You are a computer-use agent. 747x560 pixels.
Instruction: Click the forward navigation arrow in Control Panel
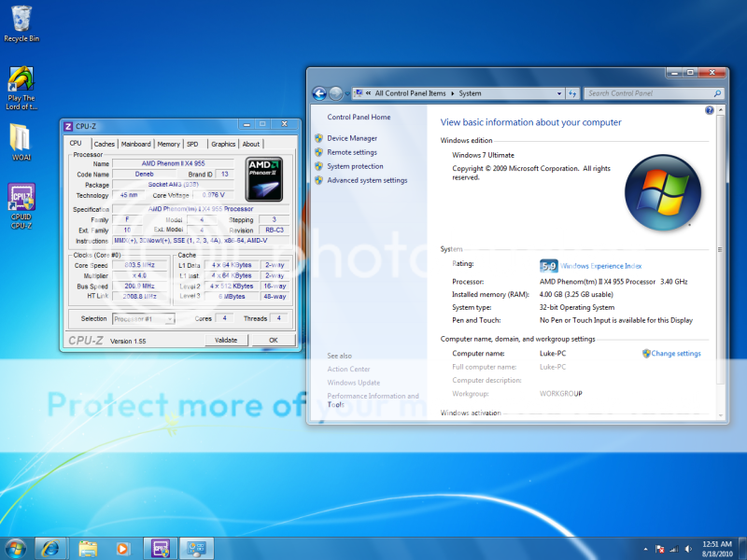coord(335,93)
